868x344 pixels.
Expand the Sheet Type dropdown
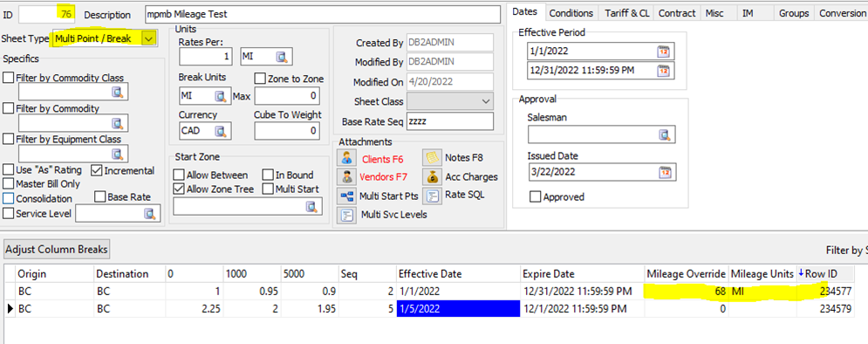tap(148, 38)
